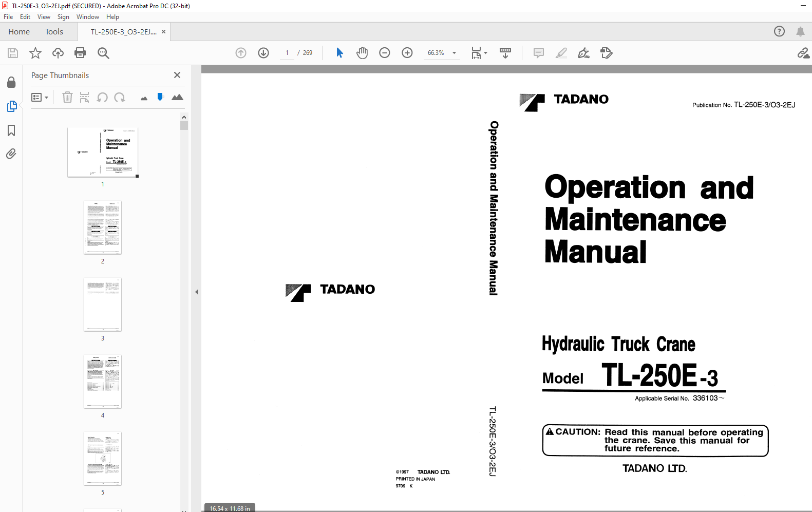This screenshot has height=512, width=812.
Task: Add file to starred with star icon
Action: click(x=35, y=53)
